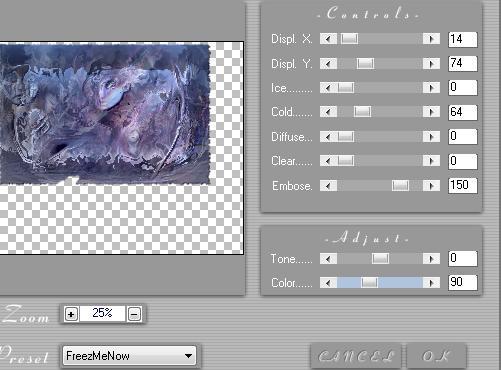This screenshot has height=370, width=501.
Task: Confirm the filter with OK
Action: 437,356
